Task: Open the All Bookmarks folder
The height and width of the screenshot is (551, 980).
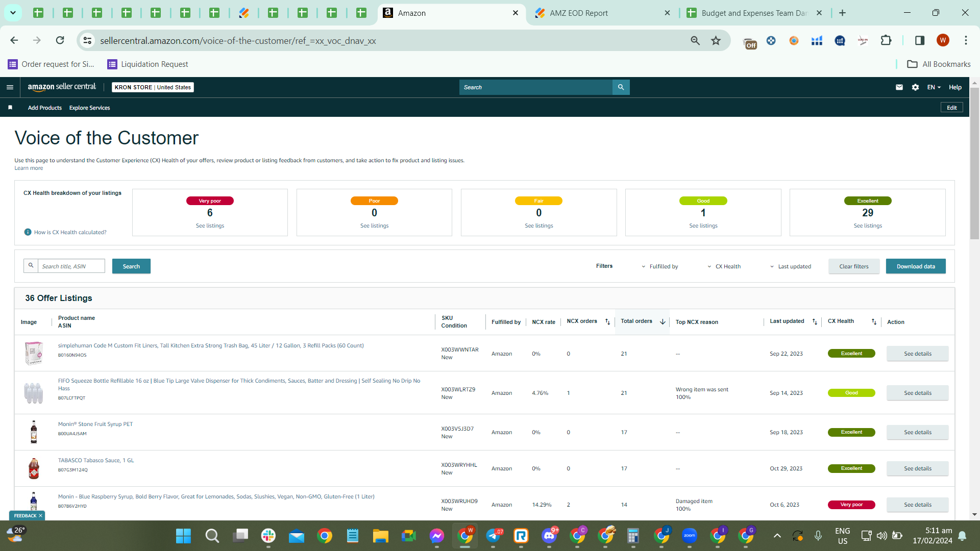Action: [939, 64]
